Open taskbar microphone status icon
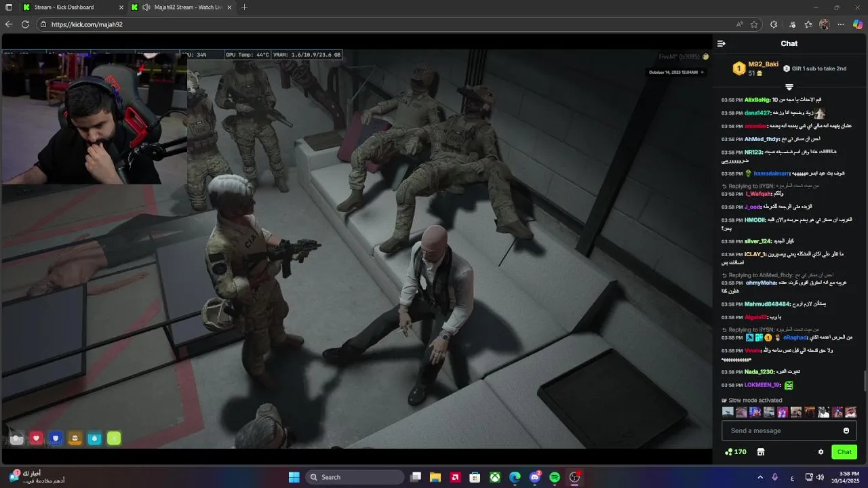This screenshot has width=868, height=488. pyautogui.click(x=775, y=477)
